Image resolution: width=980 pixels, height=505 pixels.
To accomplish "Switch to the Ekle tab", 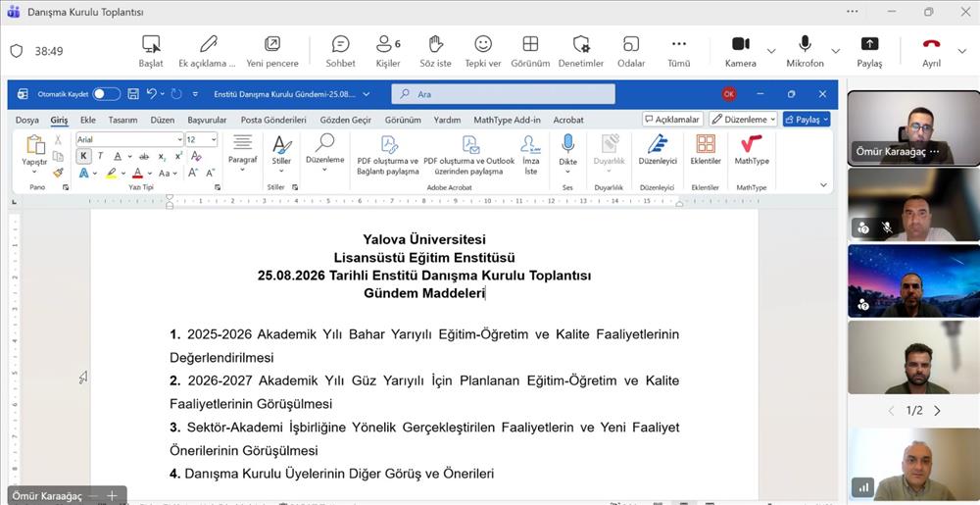I will coord(87,120).
